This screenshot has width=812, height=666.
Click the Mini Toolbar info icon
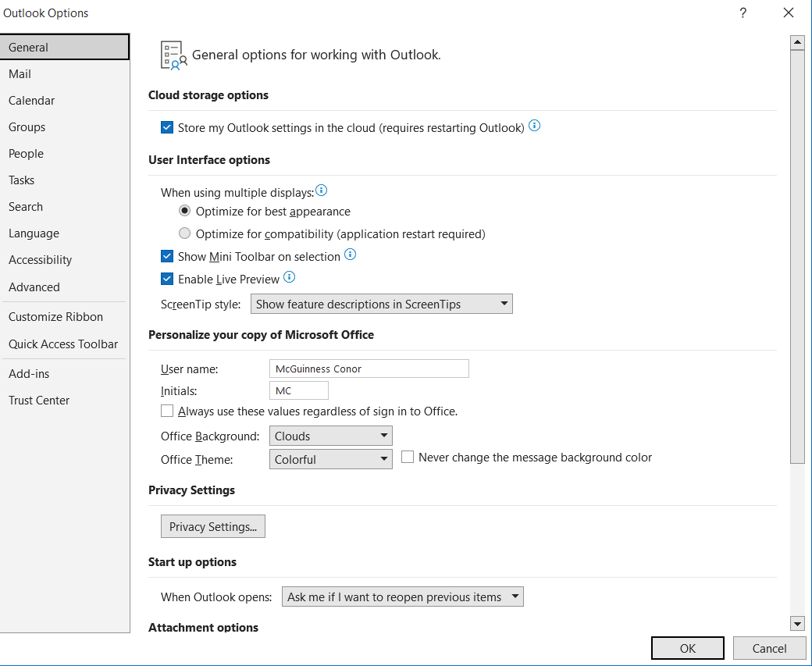(350, 255)
